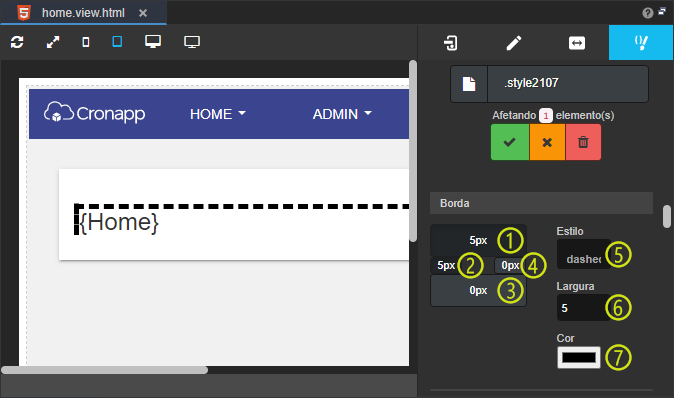Select the widescreen monitor viewport icon
The image size is (674, 398).
coord(192,42)
